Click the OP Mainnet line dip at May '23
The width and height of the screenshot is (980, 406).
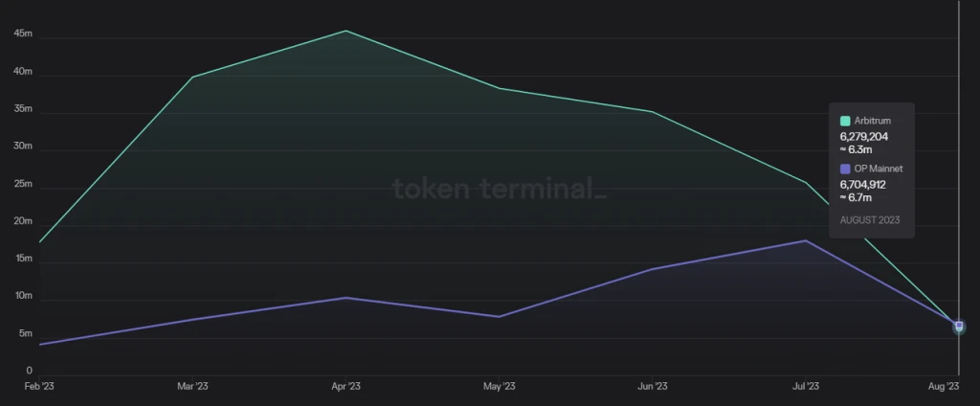pos(499,317)
